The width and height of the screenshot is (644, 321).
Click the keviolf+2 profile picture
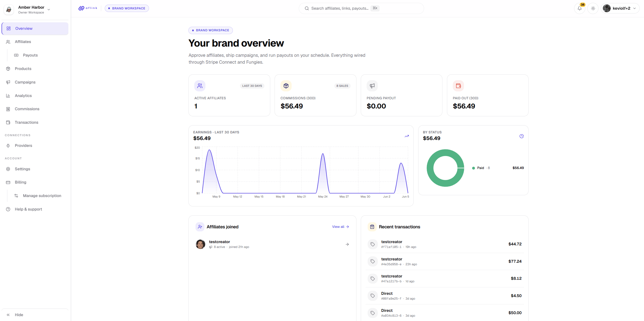[607, 8]
